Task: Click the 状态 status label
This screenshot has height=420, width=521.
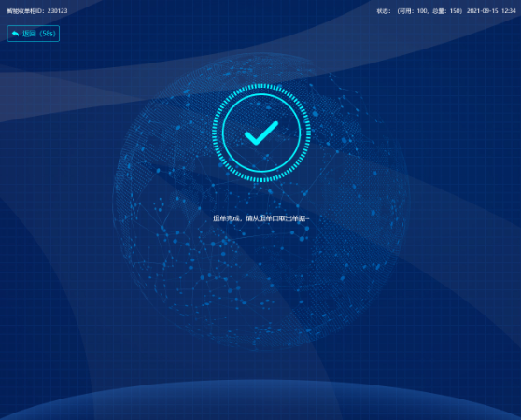Action: 383,11
